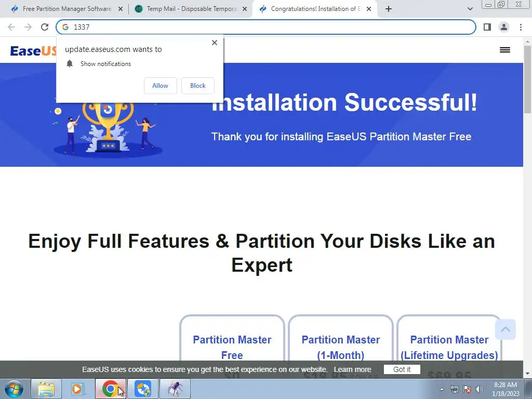Switch to Temp Mail tab
This screenshot has height=399, width=532.
click(x=191, y=9)
